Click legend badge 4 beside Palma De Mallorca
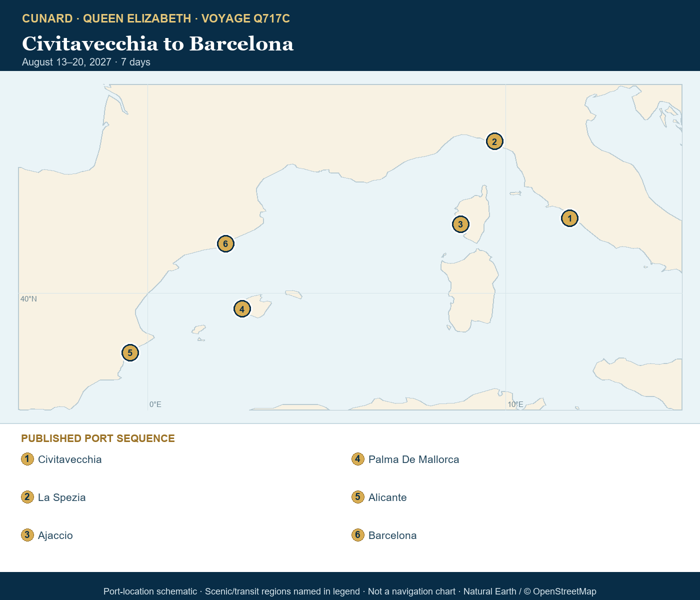 coord(358,459)
